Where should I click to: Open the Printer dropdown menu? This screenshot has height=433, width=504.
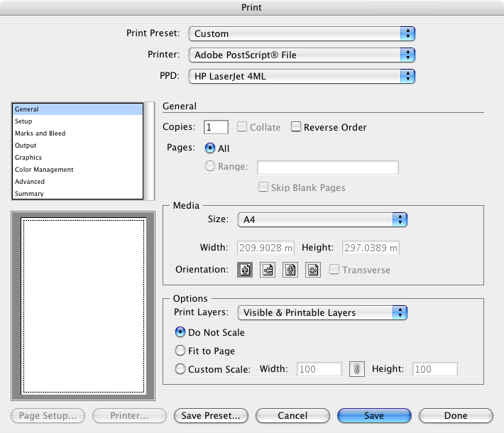click(x=302, y=55)
